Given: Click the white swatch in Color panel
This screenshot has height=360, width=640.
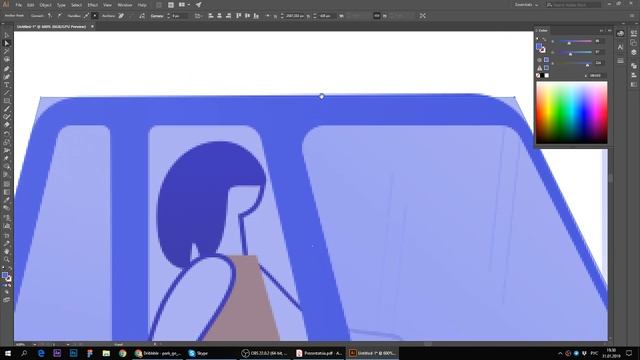Looking at the screenshot, I should point(547,76).
